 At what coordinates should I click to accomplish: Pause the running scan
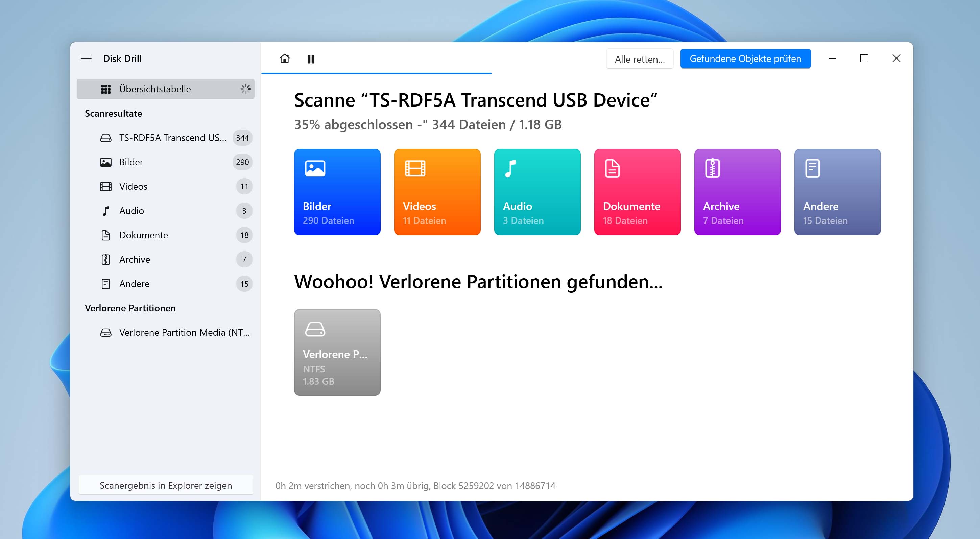point(311,58)
